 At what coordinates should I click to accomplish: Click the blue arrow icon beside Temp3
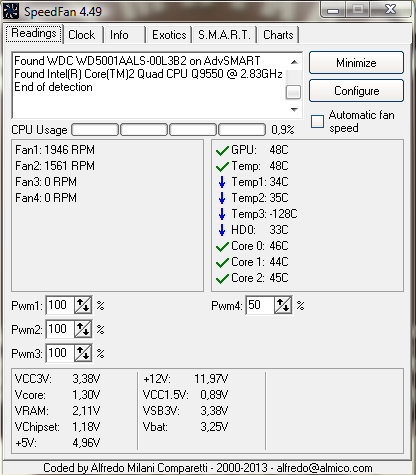coord(222,214)
